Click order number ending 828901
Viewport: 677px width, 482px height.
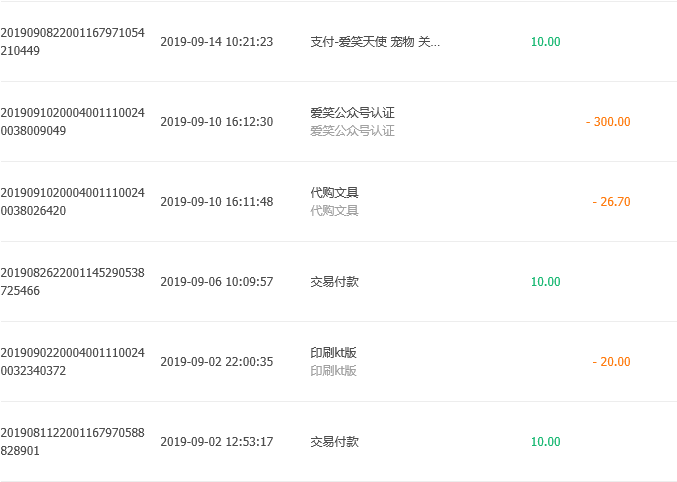73,441
